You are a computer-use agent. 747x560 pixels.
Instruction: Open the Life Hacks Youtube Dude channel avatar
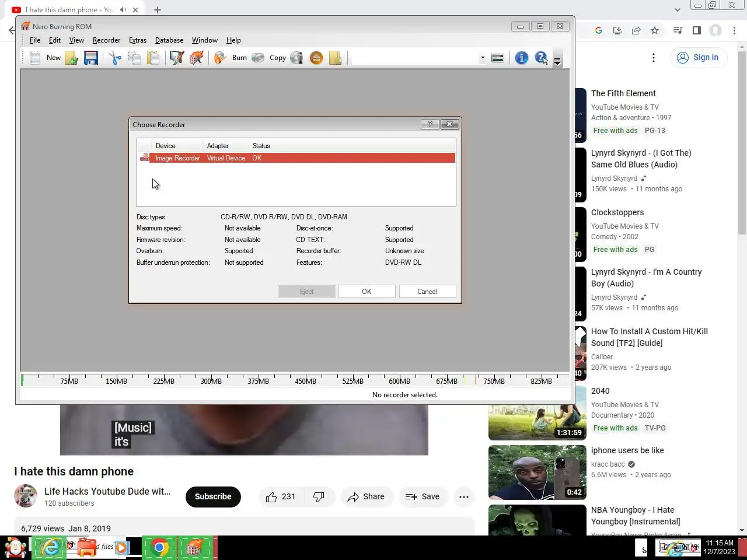coord(26,496)
